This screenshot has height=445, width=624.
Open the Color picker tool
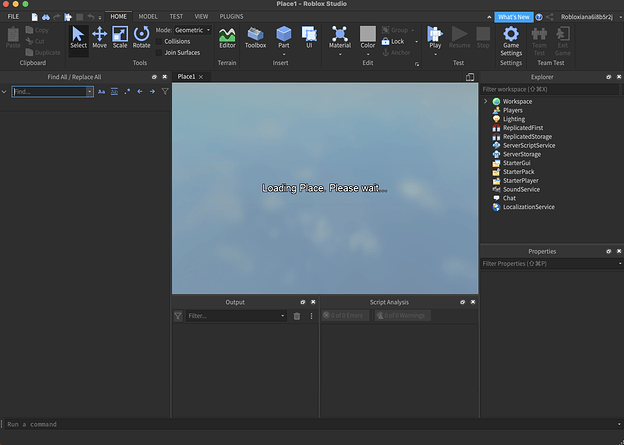[368, 37]
